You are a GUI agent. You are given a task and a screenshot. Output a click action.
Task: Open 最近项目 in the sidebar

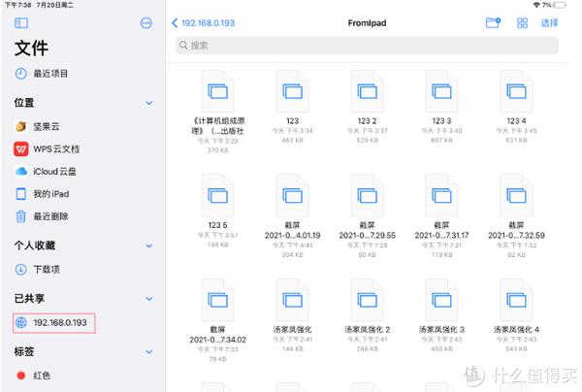tap(42, 74)
